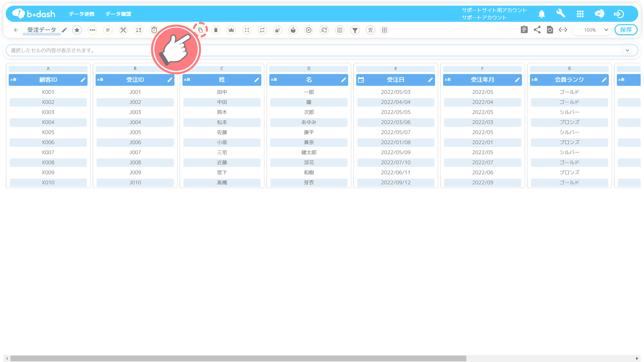Edit the 受注データ title with the pencil icon
Image resolution: width=644 pixels, height=362 pixels.
pyautogui.click(x=64, y=30)
